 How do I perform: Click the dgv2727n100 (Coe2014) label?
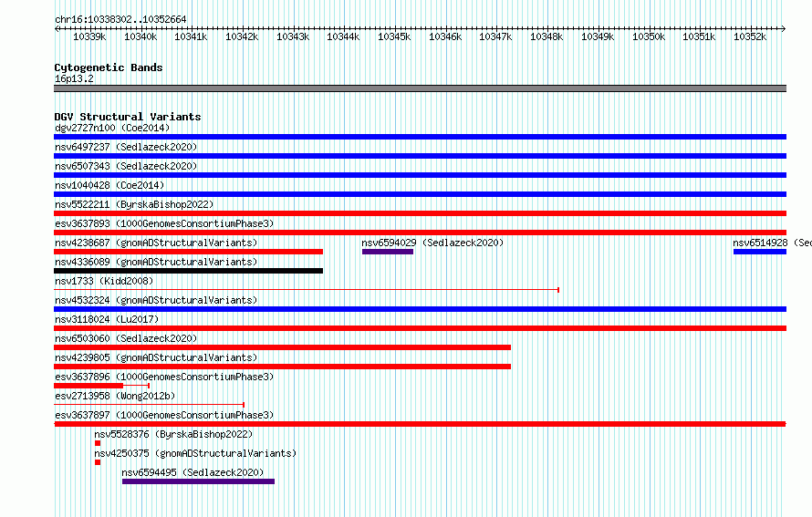112,128
